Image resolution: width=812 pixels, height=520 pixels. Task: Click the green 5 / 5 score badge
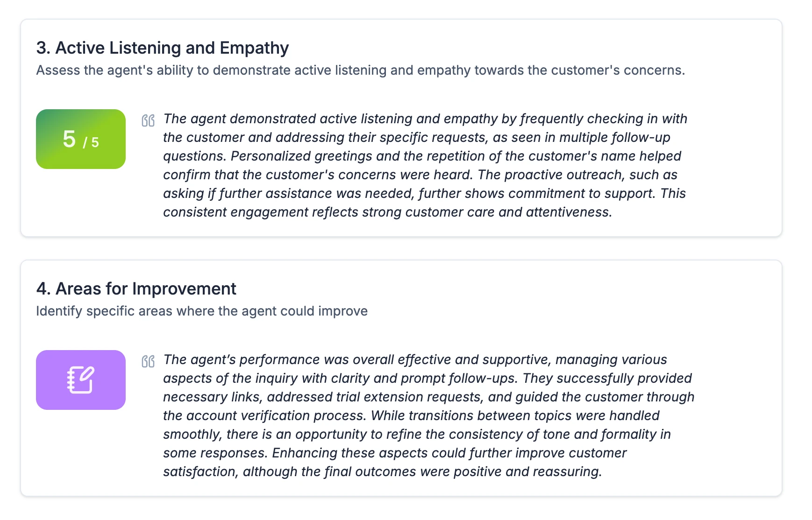[x=81, y=139]
